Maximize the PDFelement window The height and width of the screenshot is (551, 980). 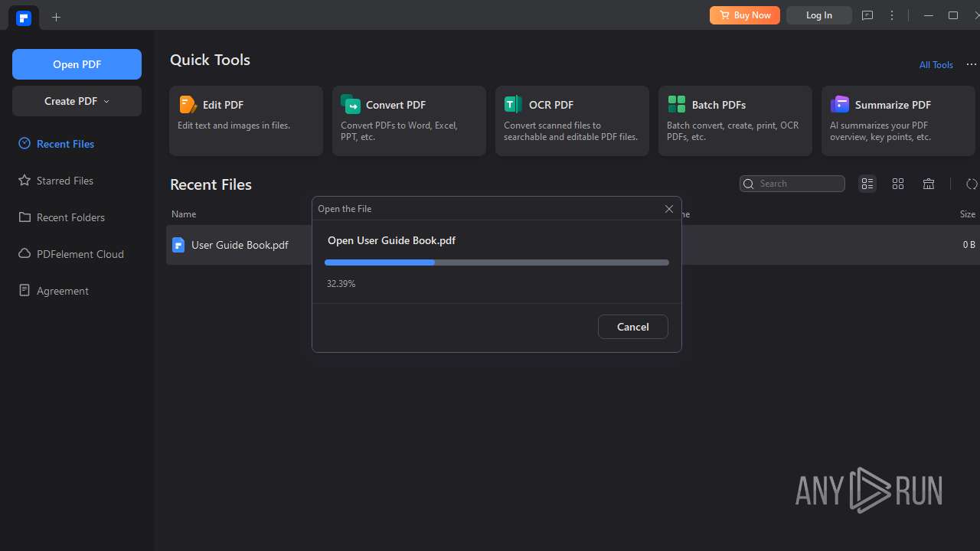click(953, 15)
